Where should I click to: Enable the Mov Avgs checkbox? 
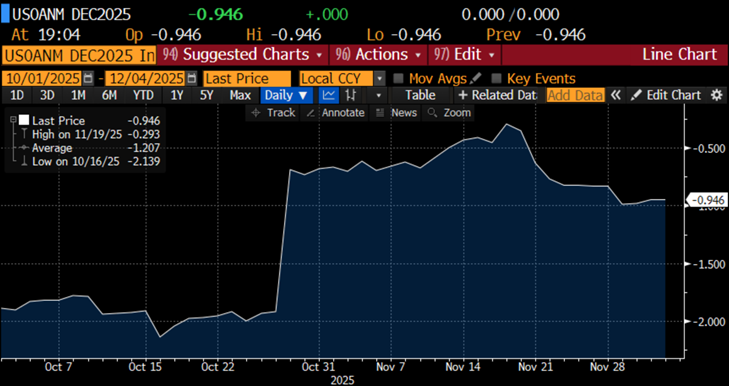point(398,78)
